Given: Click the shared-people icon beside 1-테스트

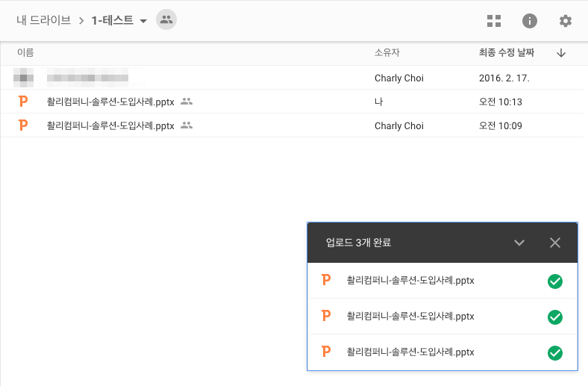Looking at the screenshot, I should click(166, 21).
